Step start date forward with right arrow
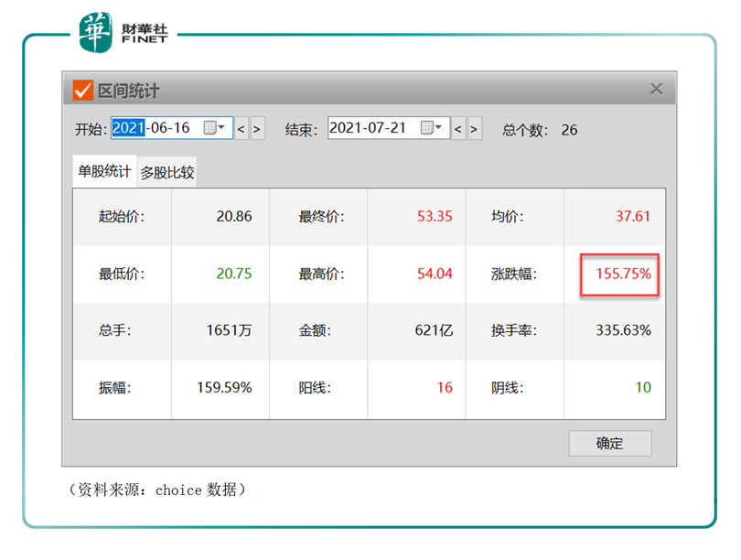741x560 pixels. (x=257, y=129)
